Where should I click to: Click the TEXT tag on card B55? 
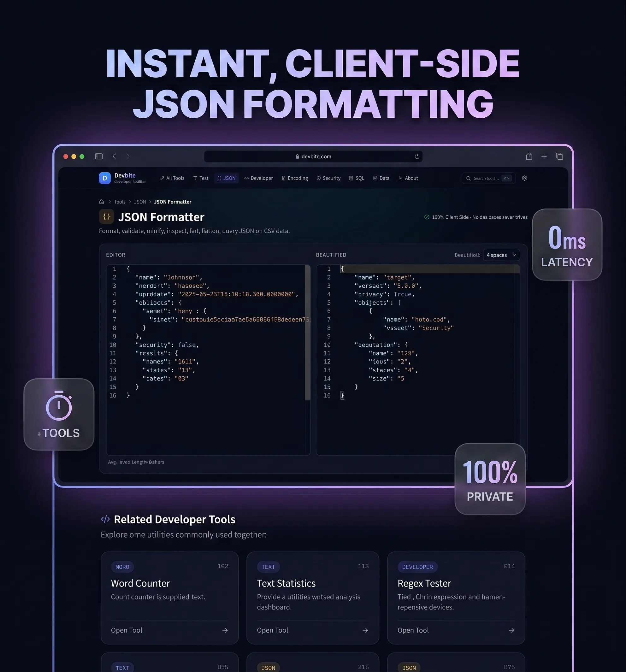122,668
